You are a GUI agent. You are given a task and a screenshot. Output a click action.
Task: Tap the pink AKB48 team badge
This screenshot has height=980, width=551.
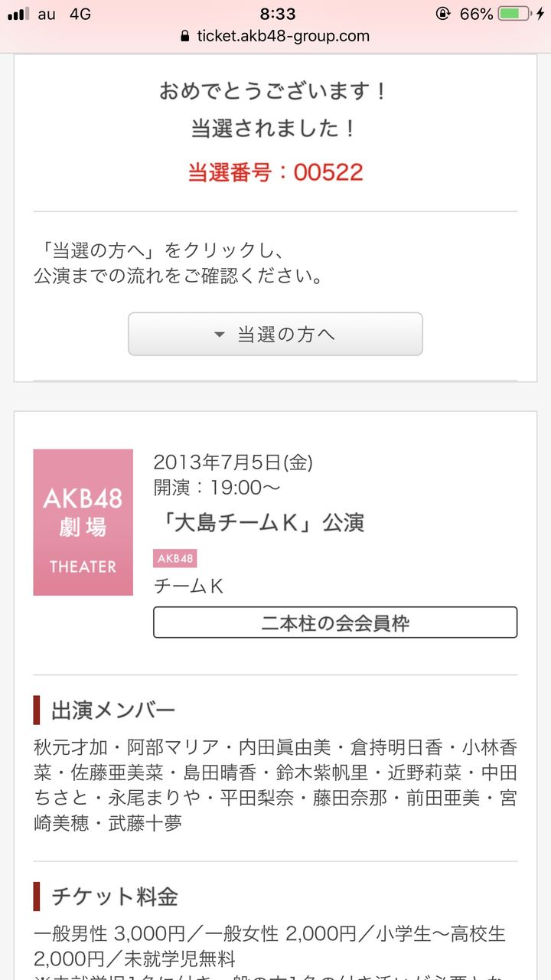point(175,558)
